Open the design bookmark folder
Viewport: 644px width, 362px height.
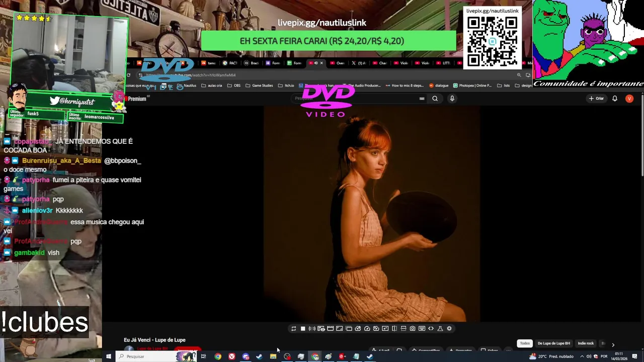click(524, 85)
